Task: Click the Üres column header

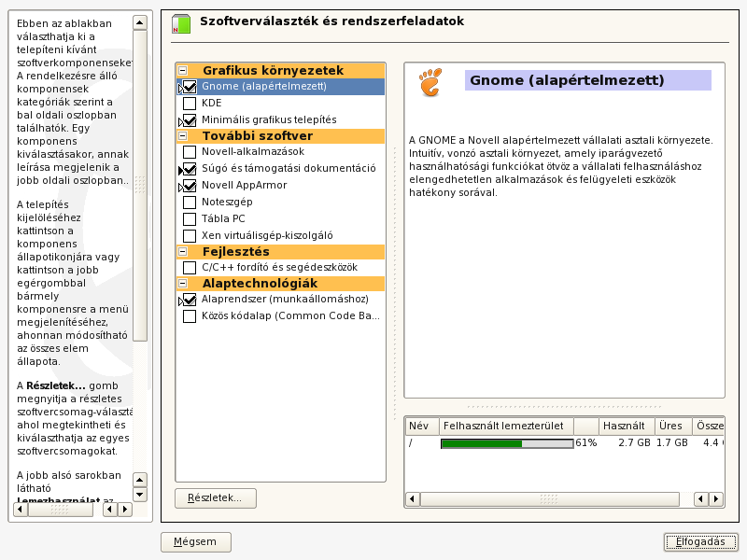Action: pos(673,426)
